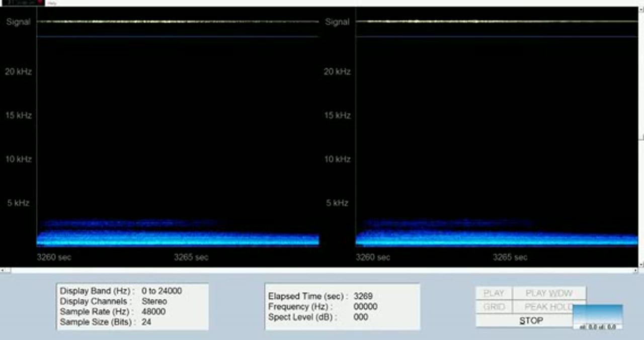
Task: Click the "3260 sec" marker under the left spectrogram
Action: (54, 257)
